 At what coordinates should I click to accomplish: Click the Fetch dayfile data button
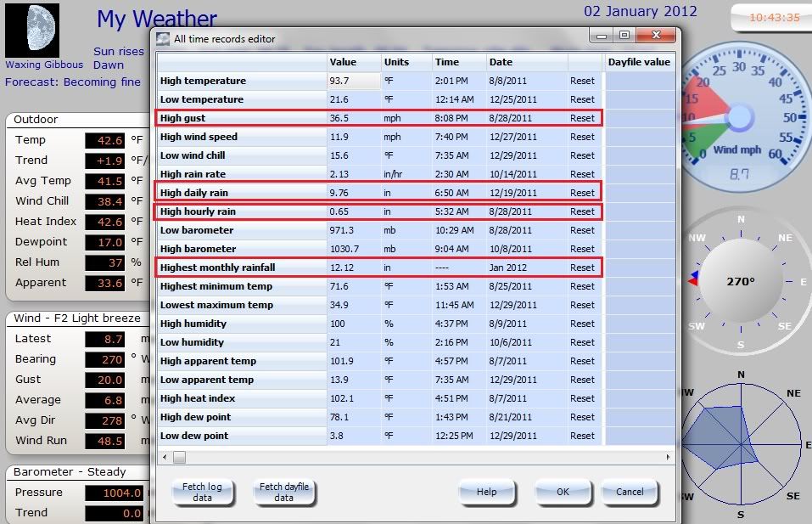pos(284,493)
